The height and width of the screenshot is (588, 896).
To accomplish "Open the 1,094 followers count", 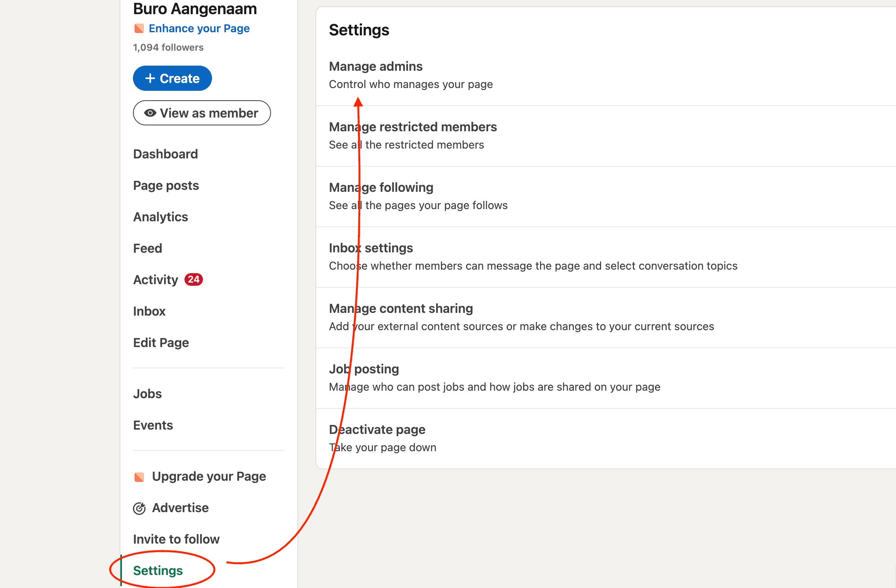I will point(168,48).
